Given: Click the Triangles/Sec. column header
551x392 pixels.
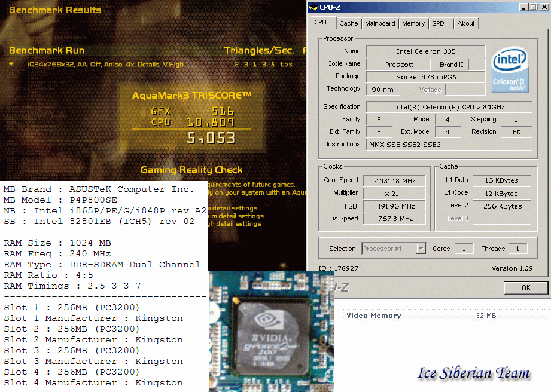Looking at the screenshot, I should pos(259,51).
